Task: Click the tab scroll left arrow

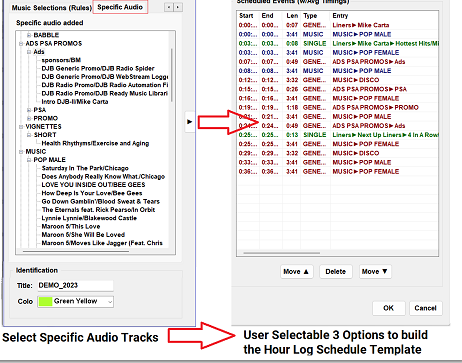Action: (x=169, y=7)
